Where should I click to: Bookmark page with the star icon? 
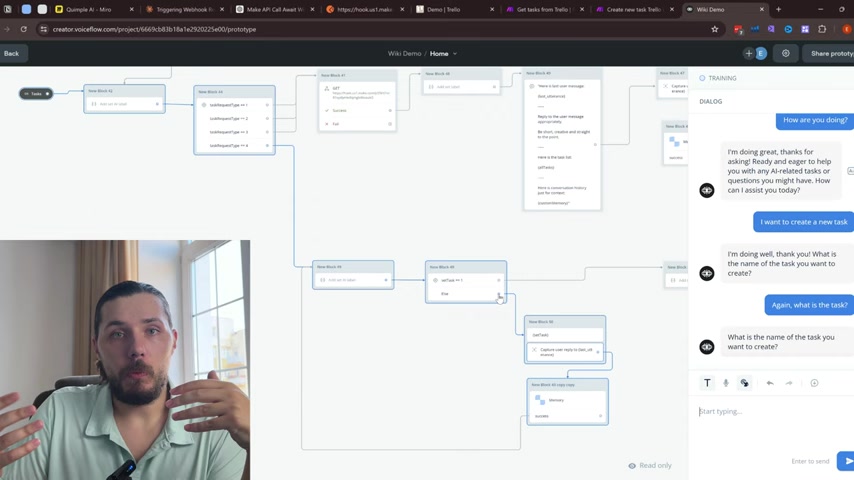(x=715, y=29)
